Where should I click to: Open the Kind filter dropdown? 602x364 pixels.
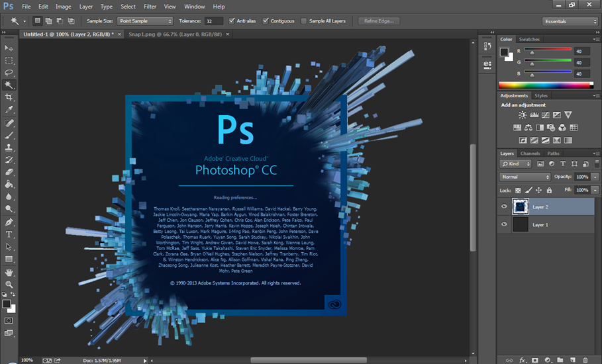(516, 163)
